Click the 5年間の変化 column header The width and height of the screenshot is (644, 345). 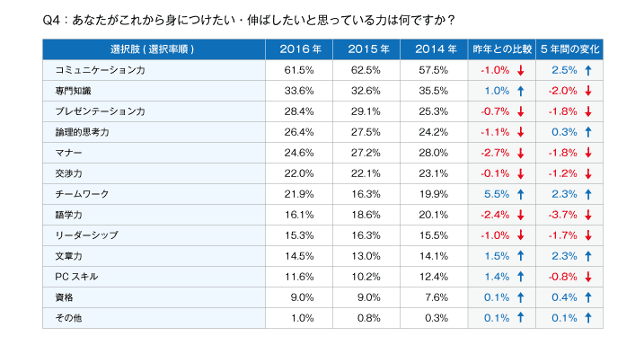[x=569, y=49]
